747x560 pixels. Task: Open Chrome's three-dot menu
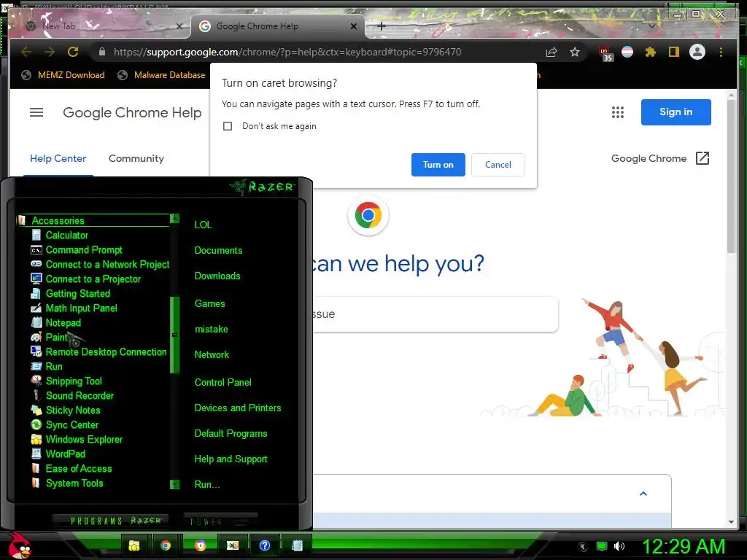(721, 52)
